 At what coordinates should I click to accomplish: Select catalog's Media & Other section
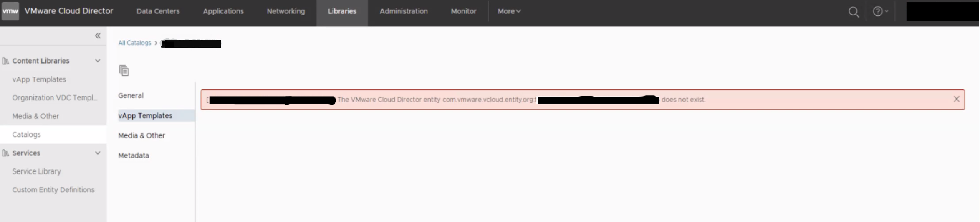pos(141,135)
